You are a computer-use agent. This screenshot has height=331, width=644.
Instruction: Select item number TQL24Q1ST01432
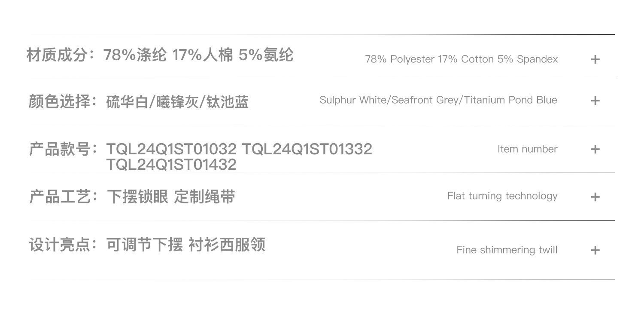pyautogui.click(x=171, y=164)
